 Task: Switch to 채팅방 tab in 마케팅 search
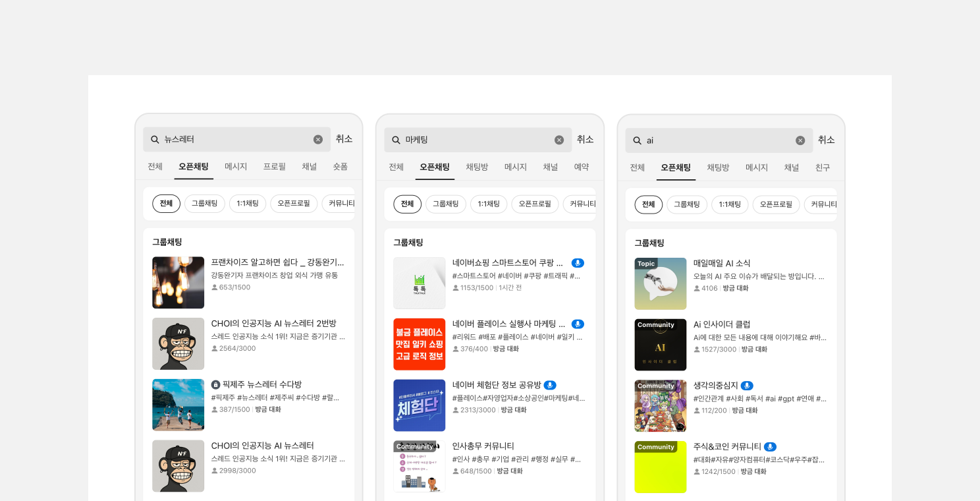477,167
